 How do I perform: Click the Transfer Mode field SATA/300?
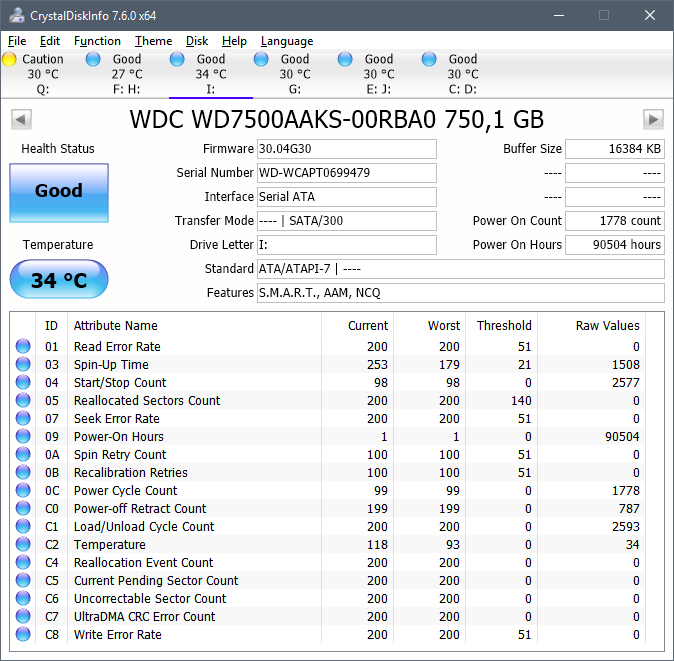pyautogui.click(x=346, y=221)
